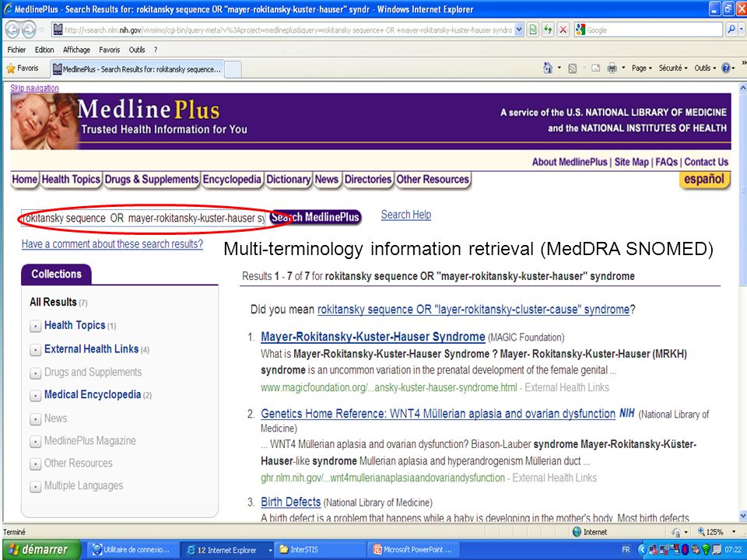Click the FR language indicator on taskbar
The width and height of the screenshot is (747, 560).
point(626,550)
